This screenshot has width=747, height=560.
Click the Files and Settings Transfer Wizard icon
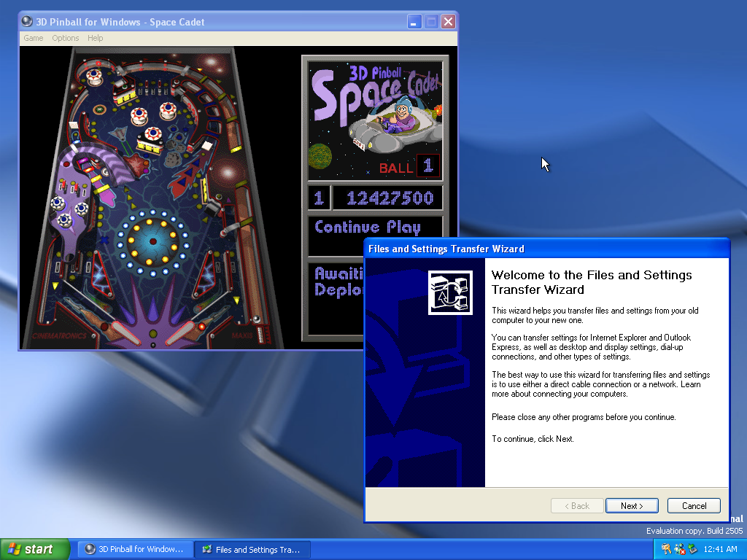(x=450, y=292)
